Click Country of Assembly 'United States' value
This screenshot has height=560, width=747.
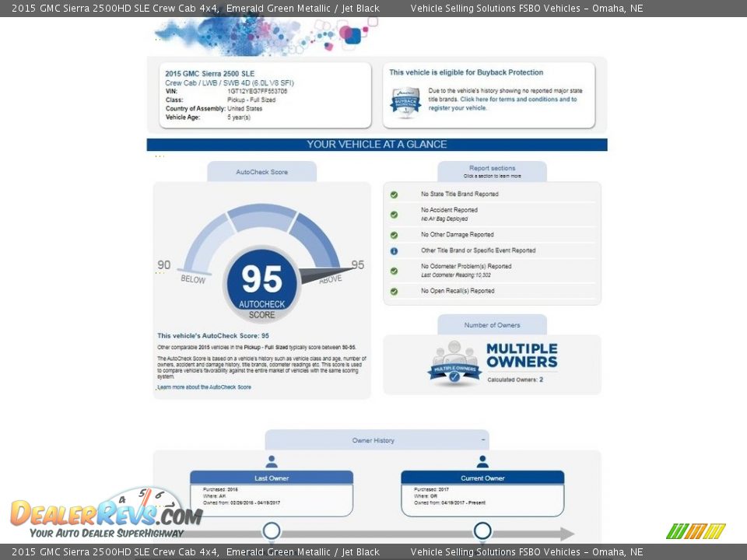[245, 109]
